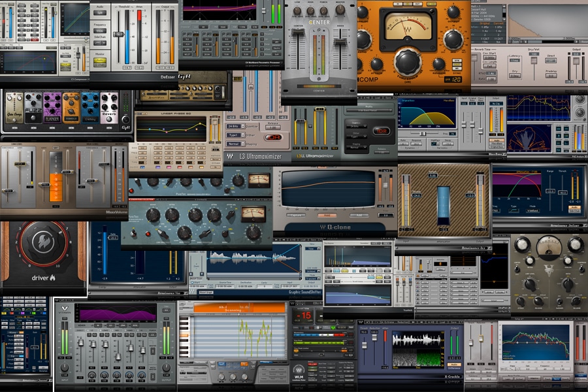The width and height of the screenshot is (588, 392).
Task: Click the Release 1.00 field in L3
Action: [273, 127]
